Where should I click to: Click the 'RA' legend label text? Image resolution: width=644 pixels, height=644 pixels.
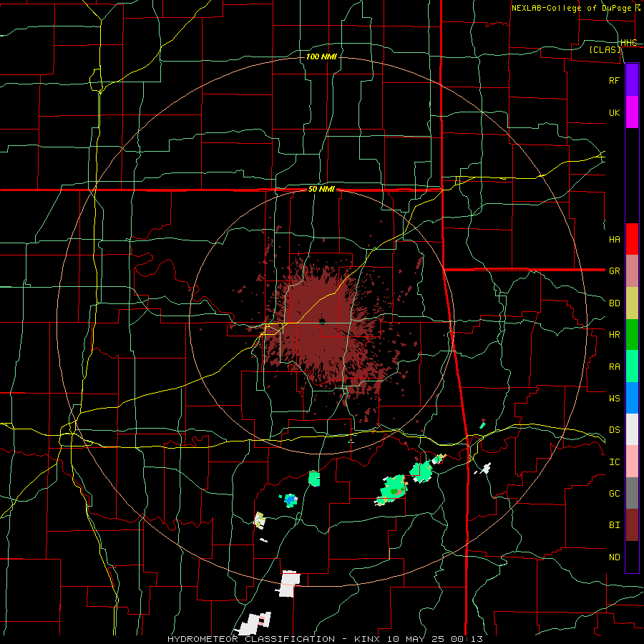click(x=614, y=367)
